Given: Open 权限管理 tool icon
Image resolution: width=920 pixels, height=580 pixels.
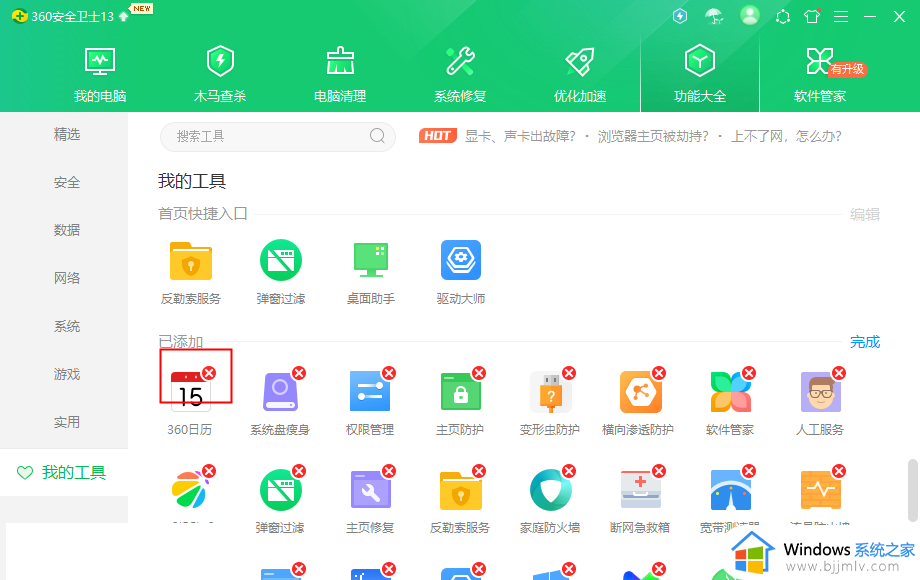Looking at the screenshot, I should pos(370,391).
